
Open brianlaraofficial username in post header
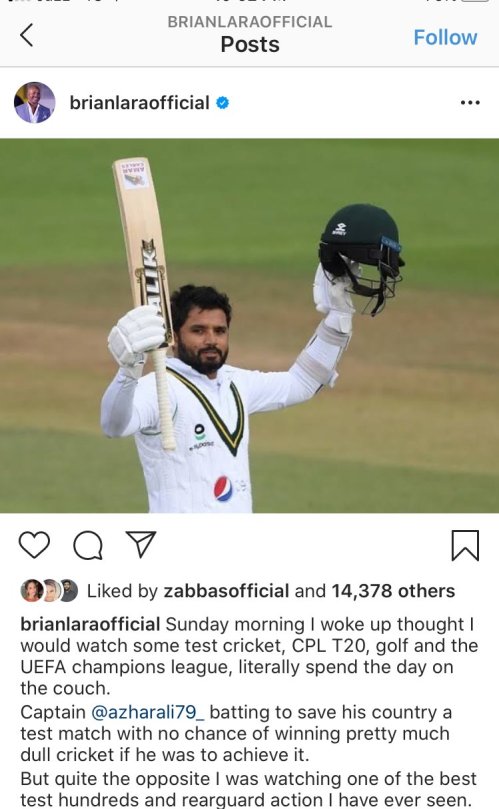tap(139, 103)
